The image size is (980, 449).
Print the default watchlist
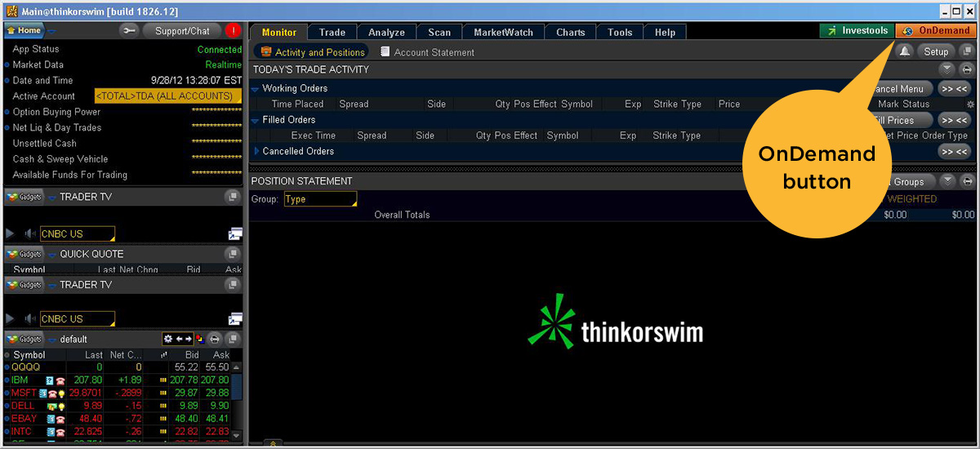pyautogui.click(x=215, y=339)
